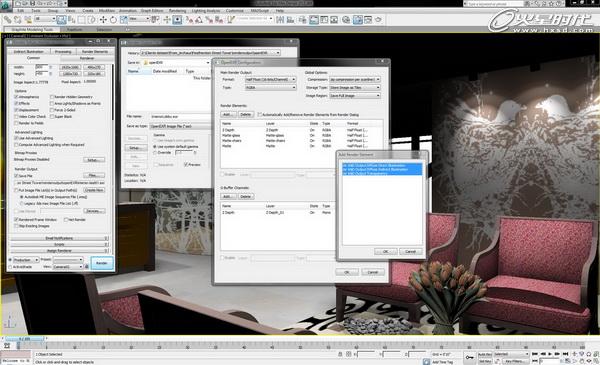Expand the Assign Renderer rollout
Screen dimensions: 600x365
pos(59,251)
